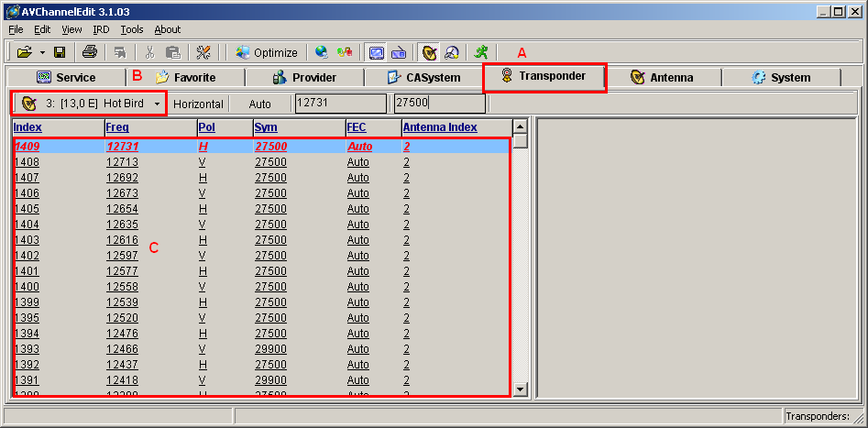Open the wrench and screwdriver settings icon

click(x=203, y=52)
